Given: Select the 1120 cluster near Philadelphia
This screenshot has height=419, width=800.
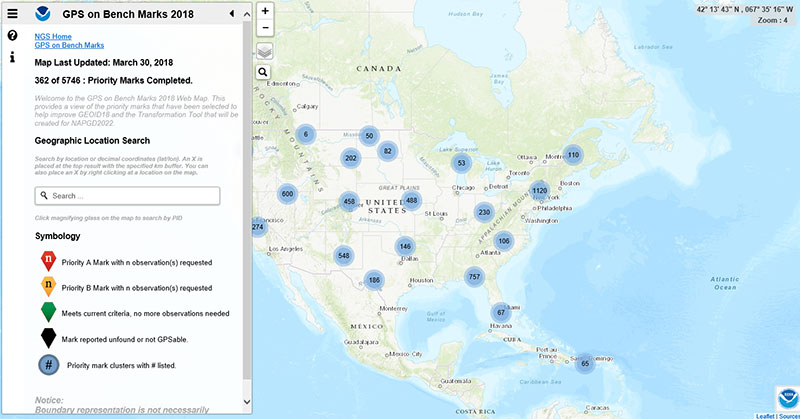Looking at the screenshot, I should pyautogui.click(x=539, y=190).
